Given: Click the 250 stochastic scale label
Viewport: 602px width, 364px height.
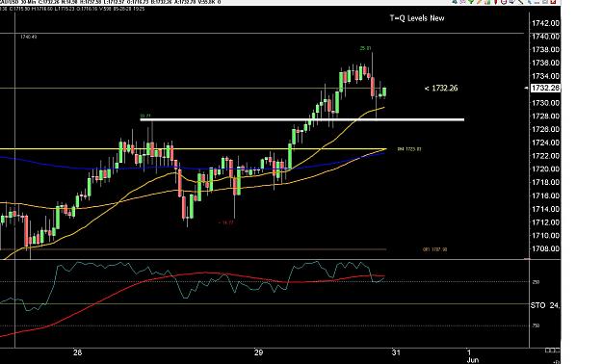Looking at the screenshot, I should [536, 282].
